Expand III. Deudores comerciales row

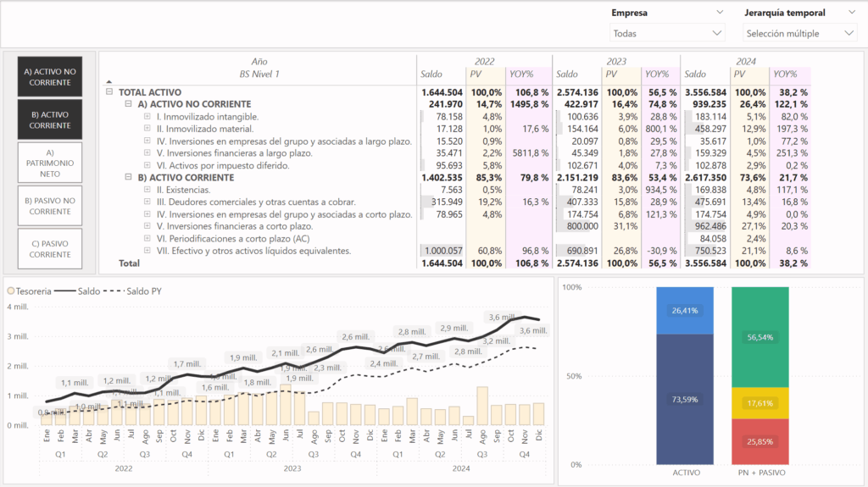pos(147,202)
